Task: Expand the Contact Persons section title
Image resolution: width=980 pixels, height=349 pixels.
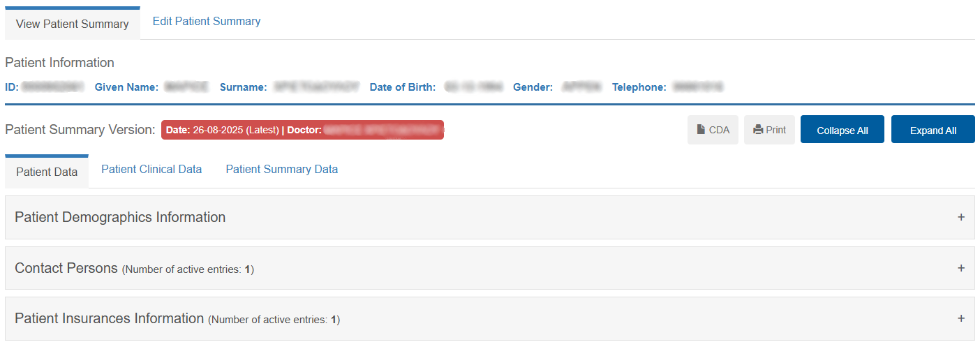Action: tap(66, 268)
